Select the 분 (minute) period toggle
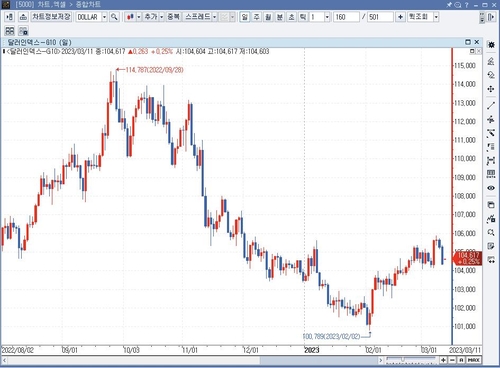The image size is (500, 368). coord(280,17)
